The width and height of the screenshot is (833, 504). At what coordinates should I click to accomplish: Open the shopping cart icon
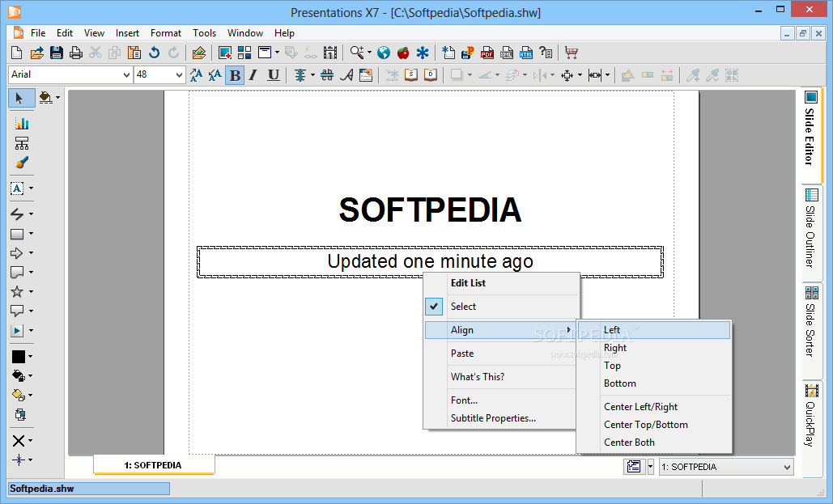click(572, 53)
